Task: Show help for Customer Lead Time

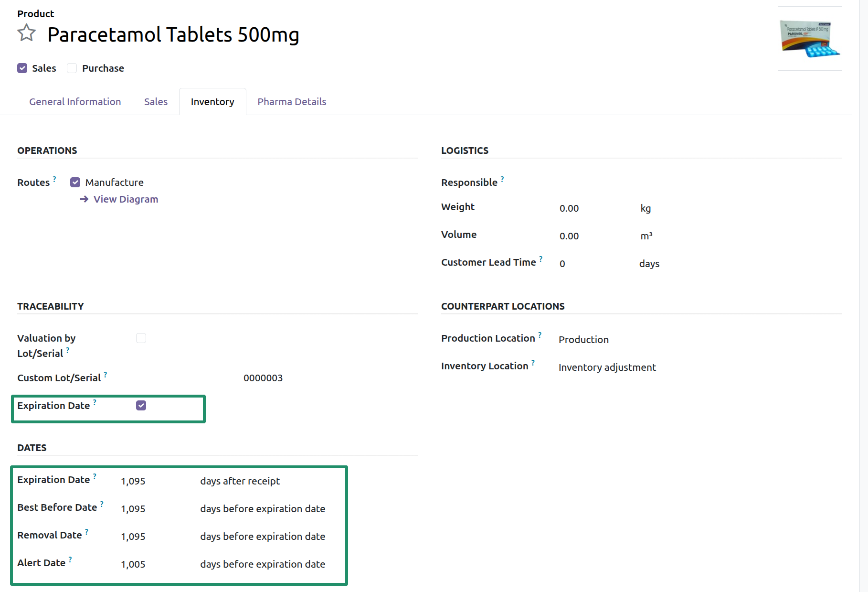Action: coord(541,259)
